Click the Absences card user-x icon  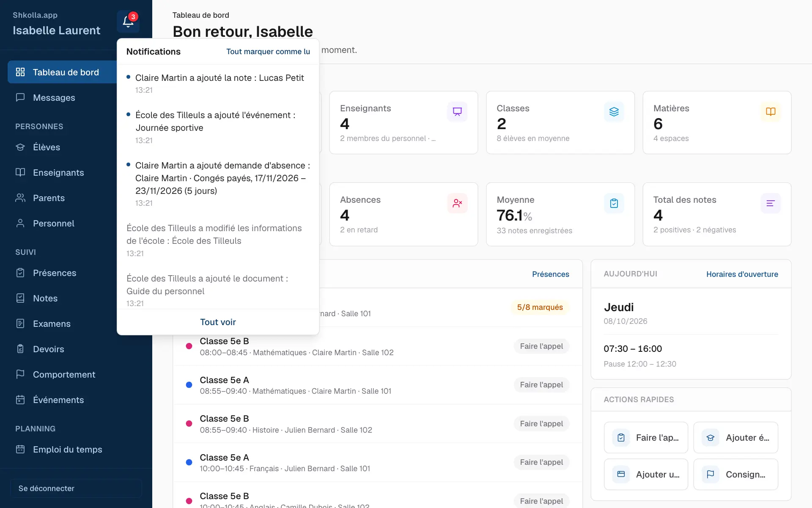pos(457,203)
